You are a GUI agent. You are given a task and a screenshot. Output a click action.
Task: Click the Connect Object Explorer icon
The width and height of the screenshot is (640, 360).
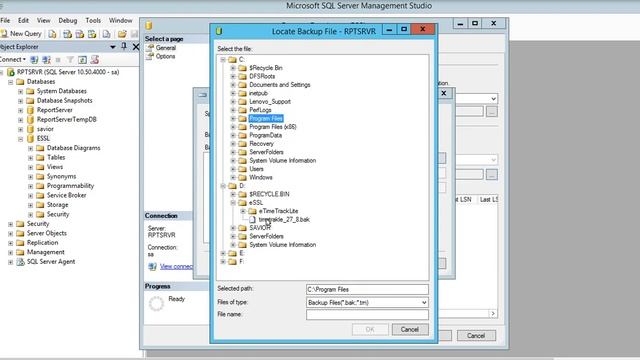(x=34, y=60)
